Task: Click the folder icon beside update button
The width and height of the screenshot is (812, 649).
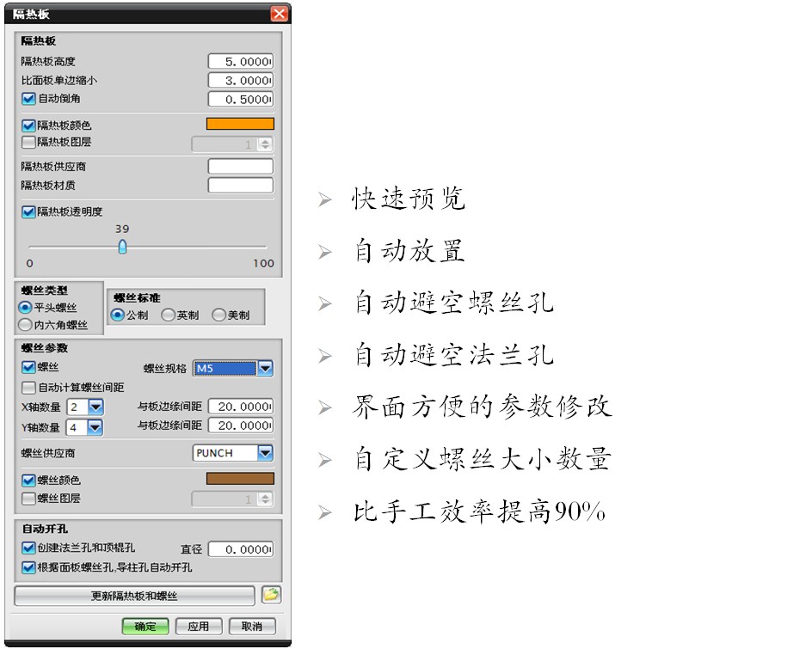Action: (271, 595)
